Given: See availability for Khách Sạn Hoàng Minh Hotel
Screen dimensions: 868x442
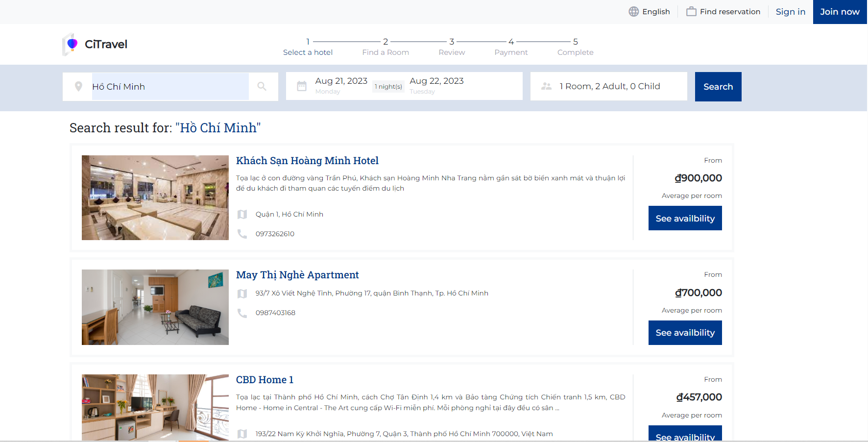Looking at the screenshot, I should pyautogui.click(x=685, y=218).
